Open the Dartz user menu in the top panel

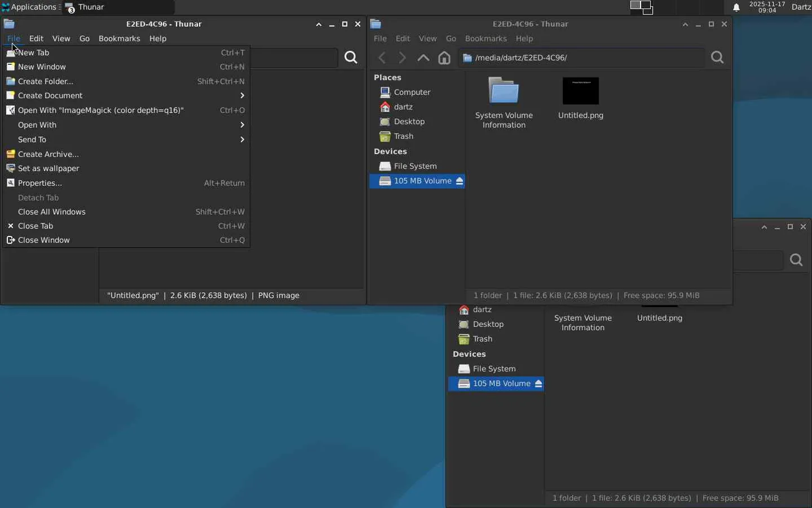[x=801, y=7]
